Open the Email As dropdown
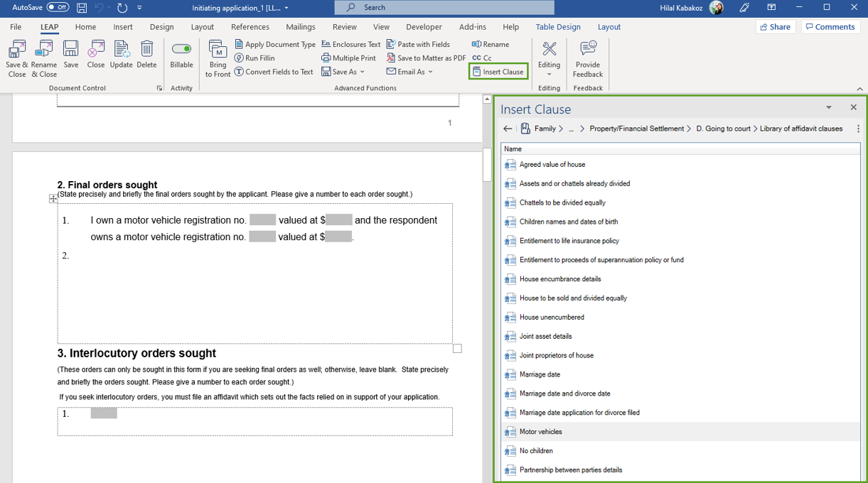Image resolution: width=868 pixels, height=483 pixels. pyautogui.click(x=430, y=72)
